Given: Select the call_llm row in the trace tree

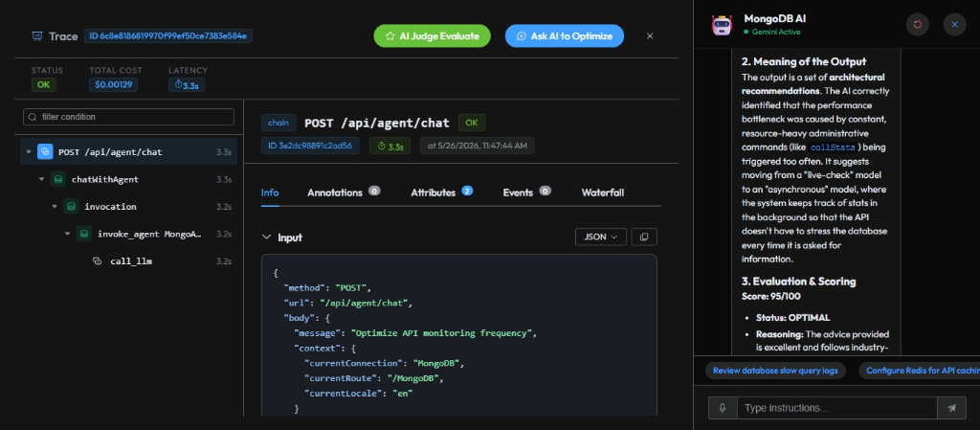Looking at the screenshot, I should (129, 261).
